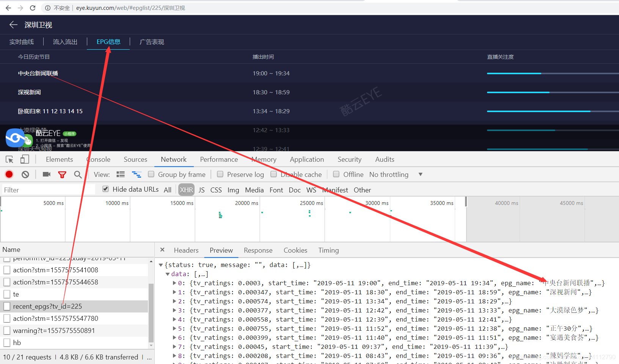Select the te request row

[74, 294]
